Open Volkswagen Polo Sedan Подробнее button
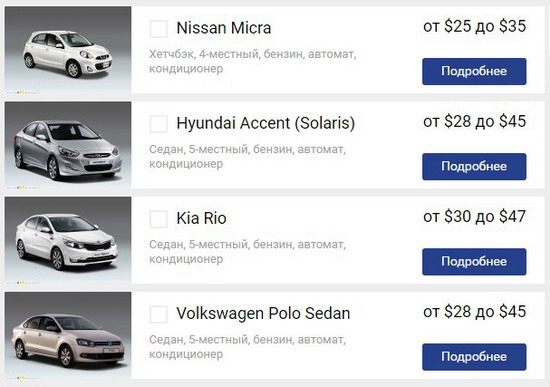This screenshot has width=550, height=387. coord(474,356)
